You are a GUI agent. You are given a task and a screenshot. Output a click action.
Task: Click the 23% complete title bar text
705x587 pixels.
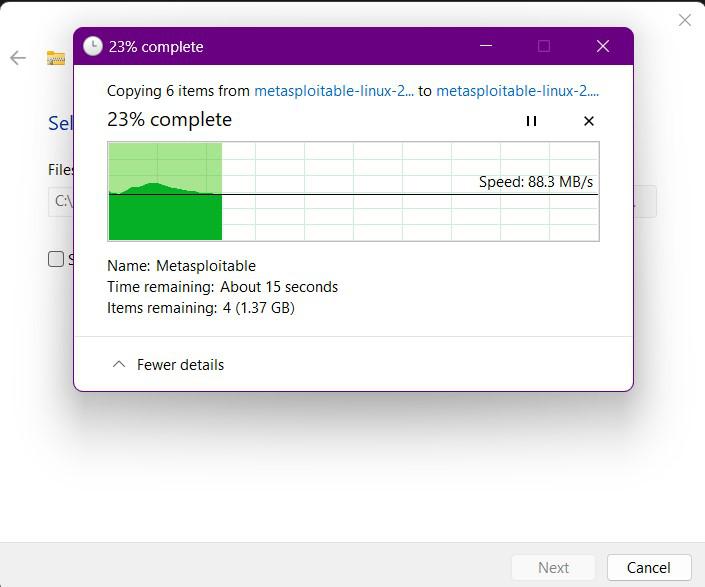(156, 47)
